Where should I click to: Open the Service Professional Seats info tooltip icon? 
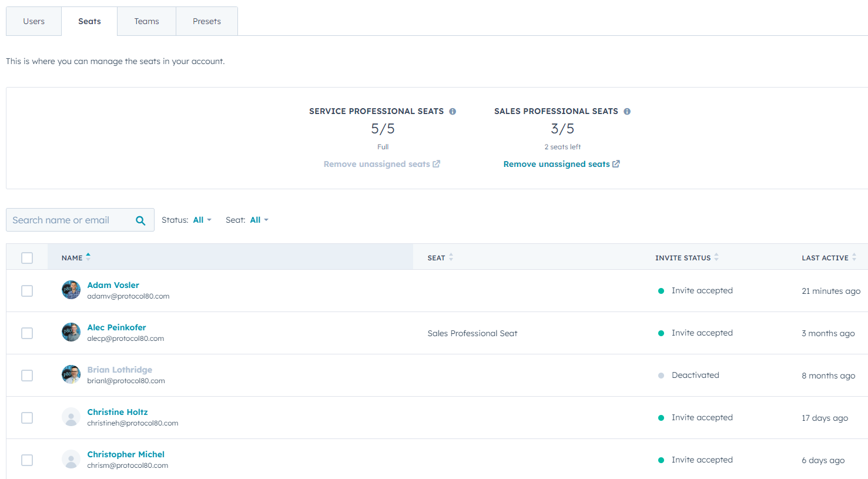click(x=453, y=111)
